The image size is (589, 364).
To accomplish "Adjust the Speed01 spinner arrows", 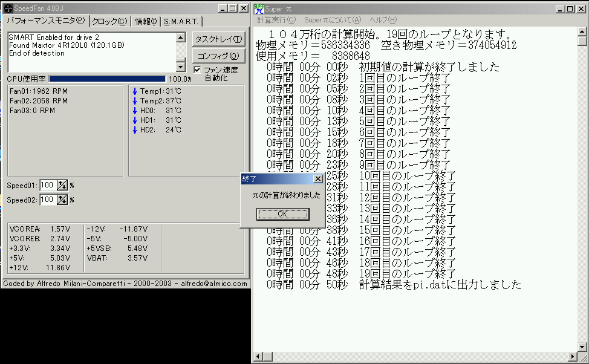I will (x=62, y=185).
